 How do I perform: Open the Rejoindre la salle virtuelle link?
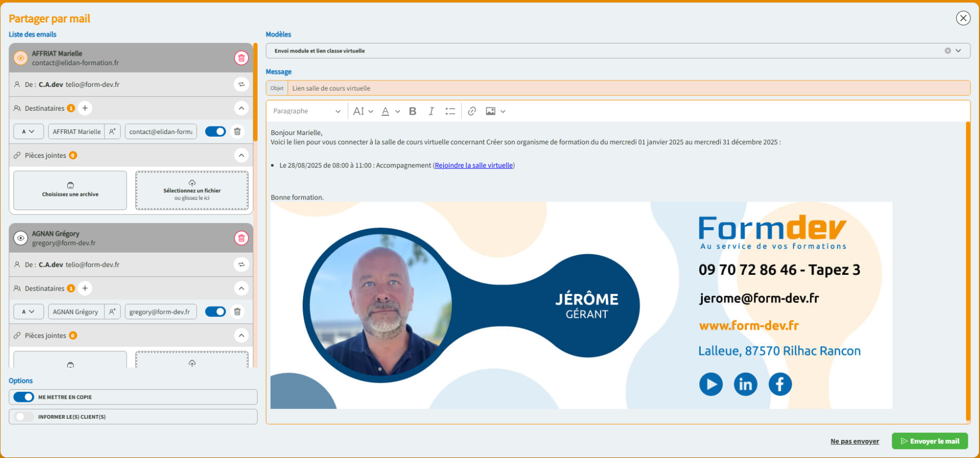pyautogui.click(x=473, y=165)
